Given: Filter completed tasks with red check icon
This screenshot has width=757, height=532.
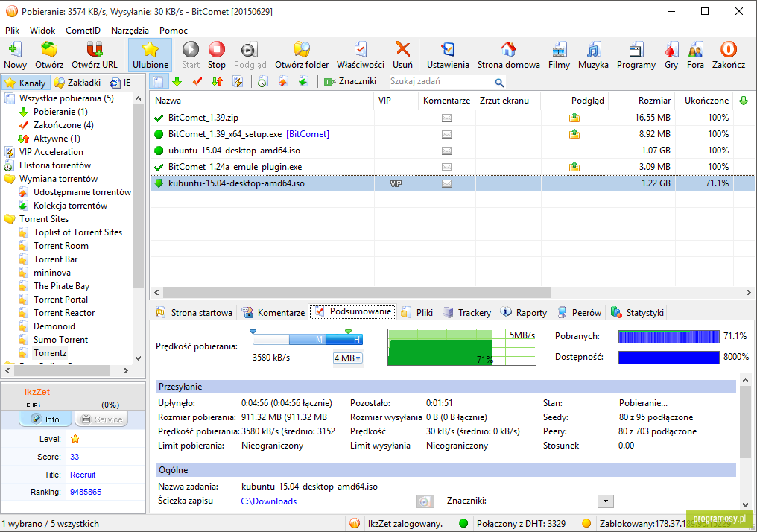Looking at the screenshot, I should (x=197, y=81).
